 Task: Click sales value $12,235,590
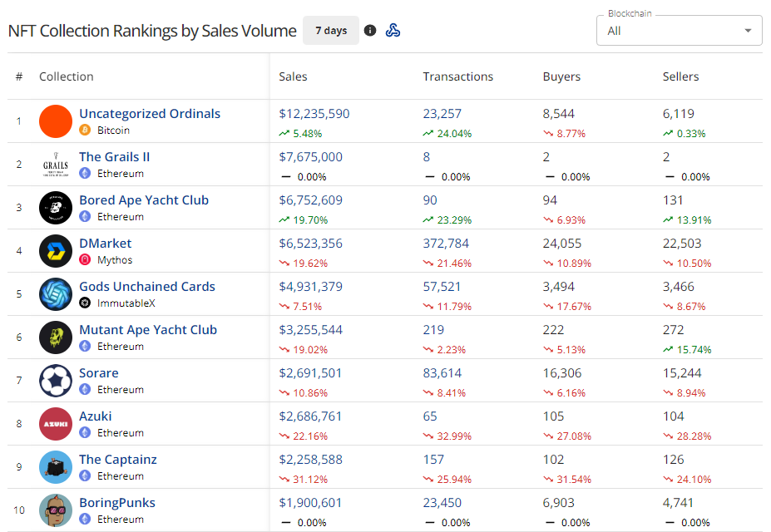(x=314, y=114)
